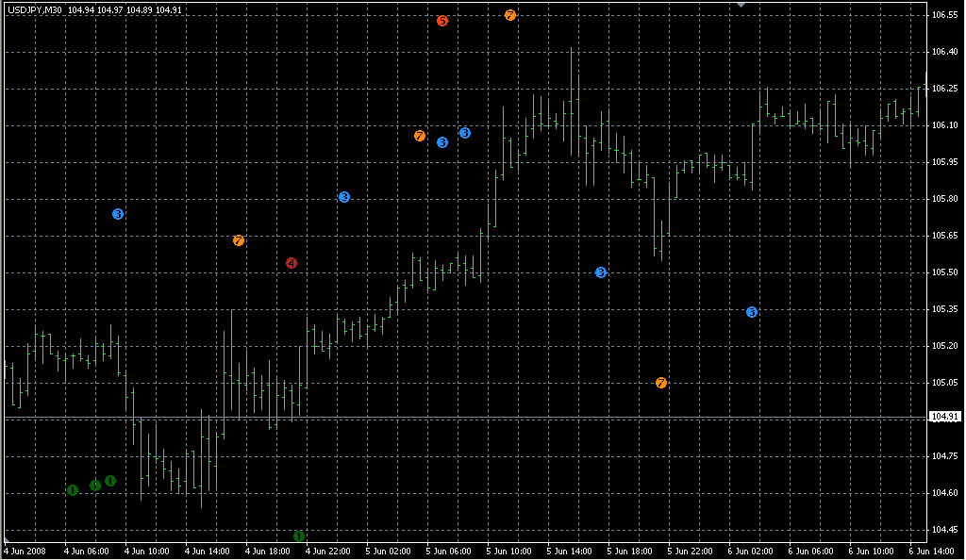Click the chart shift triangle at top edge

click(741, 5)
